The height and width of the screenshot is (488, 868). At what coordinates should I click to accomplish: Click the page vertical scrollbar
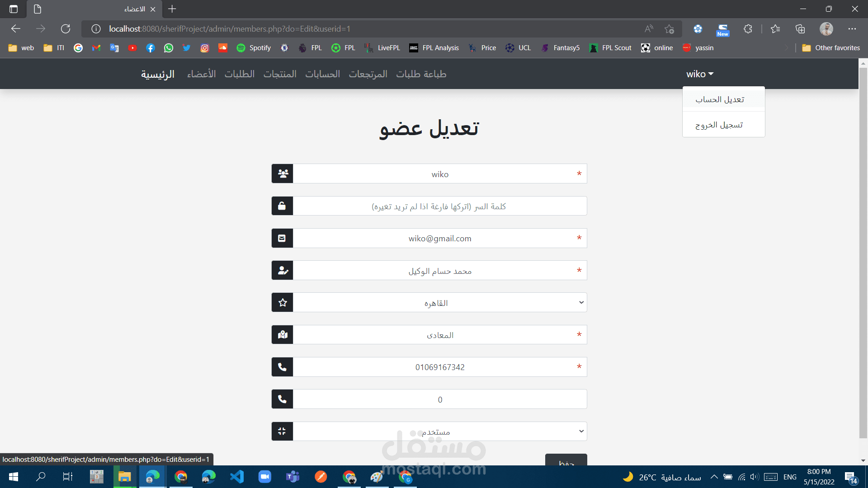(x=863, y=253)
